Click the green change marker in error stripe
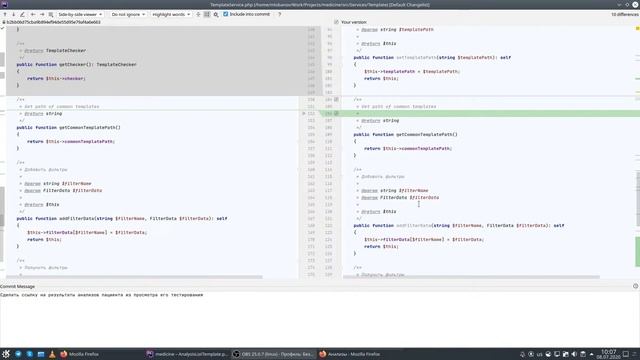 [638, 251]
